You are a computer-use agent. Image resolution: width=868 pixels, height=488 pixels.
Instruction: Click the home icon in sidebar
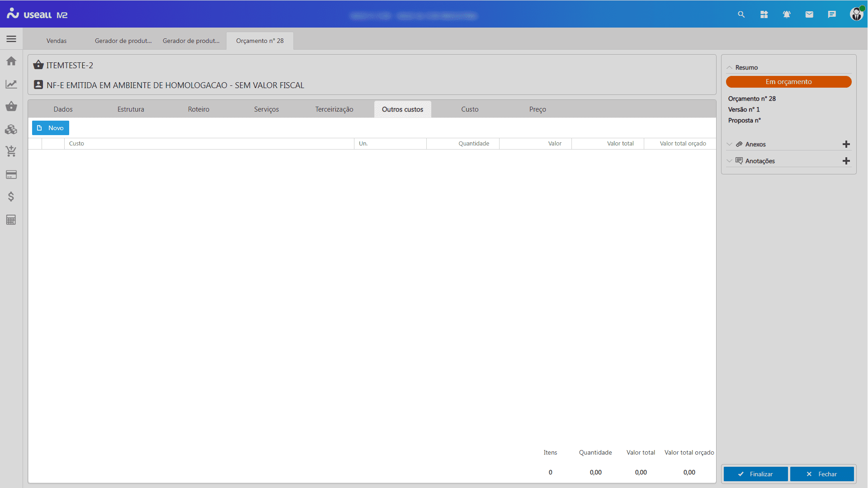point(11,61)
